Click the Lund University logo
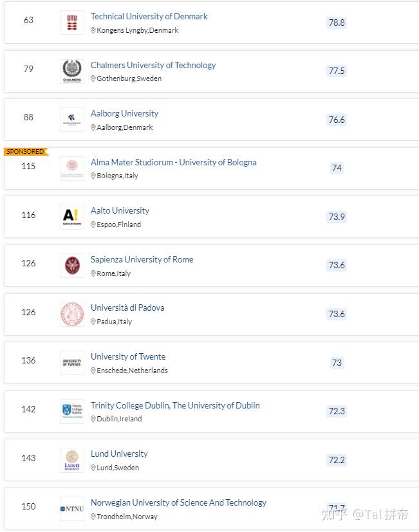This screenshot has height=532, width=419. pos(72,460)
